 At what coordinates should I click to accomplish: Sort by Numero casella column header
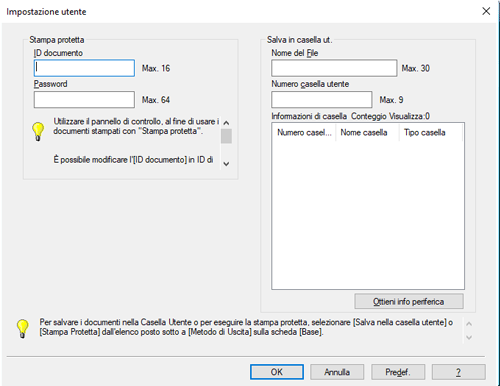tap(304, 132)
